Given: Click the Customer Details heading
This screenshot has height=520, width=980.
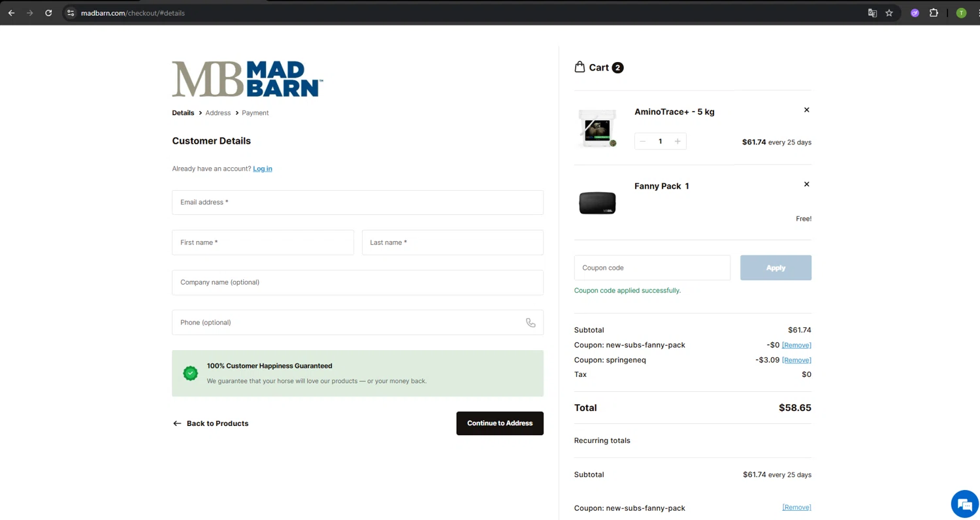Looking at the screenshot, I should tap(212, 141).
